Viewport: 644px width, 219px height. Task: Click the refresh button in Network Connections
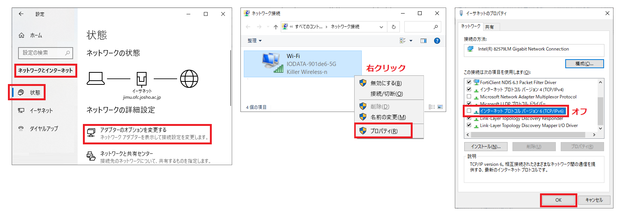(393, 27)
